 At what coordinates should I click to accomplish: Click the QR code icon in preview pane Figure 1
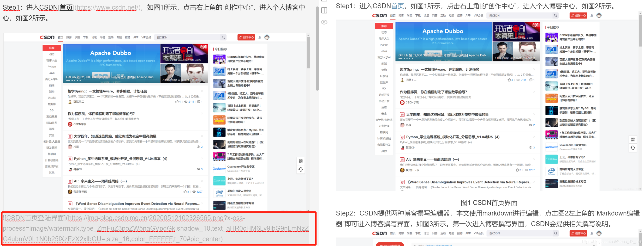coord(632,139)
